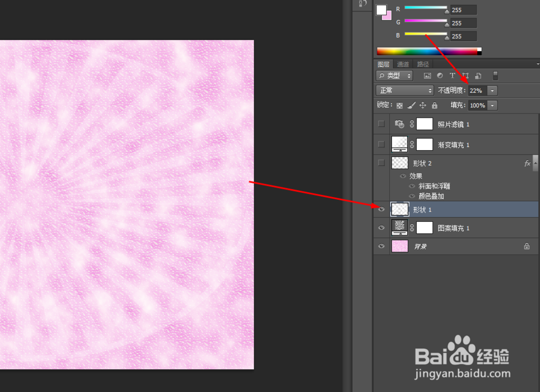Select the 图案填充 1 layer mask thumbnail

click(x=424, y=228)
